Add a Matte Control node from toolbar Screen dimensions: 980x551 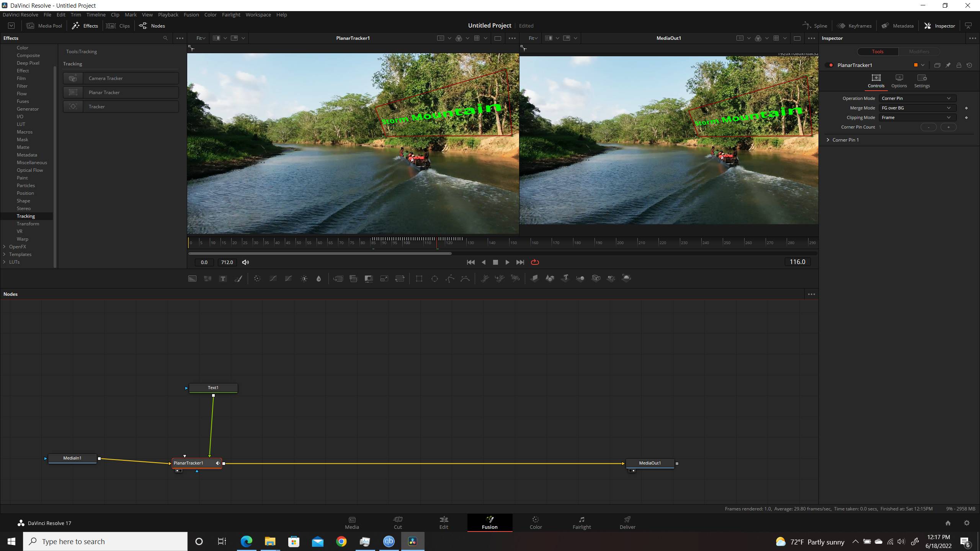[x=369, y=279]
